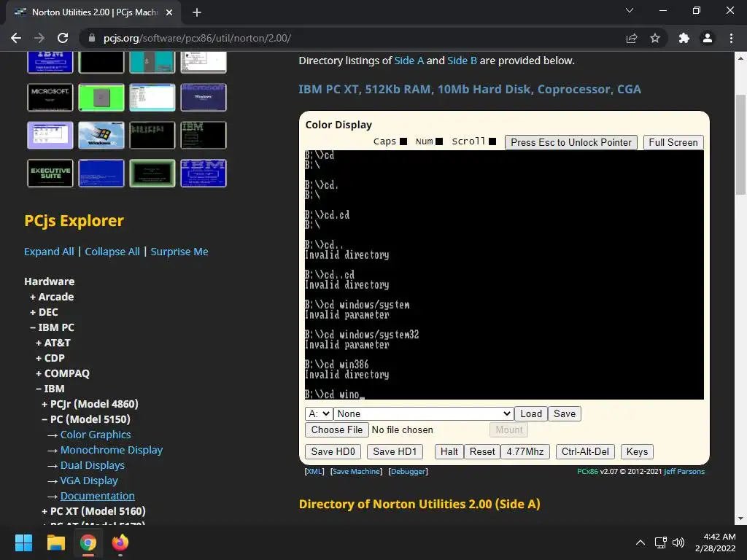The image size is (747, 560).
Task: View site information lock icon
Action: tap(92, 38)
